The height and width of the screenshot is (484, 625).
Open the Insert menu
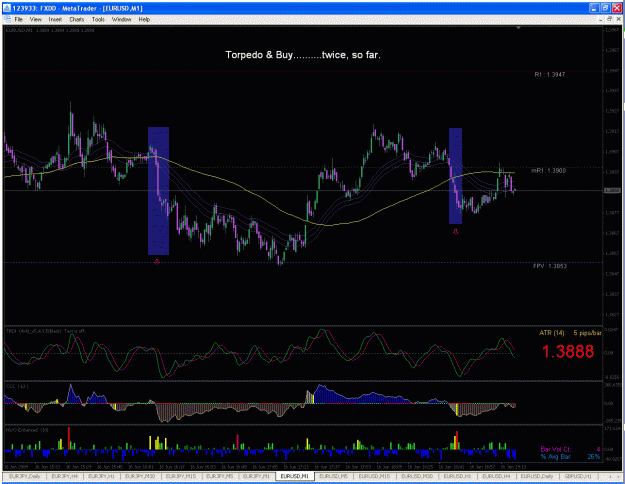pos(55,19)
